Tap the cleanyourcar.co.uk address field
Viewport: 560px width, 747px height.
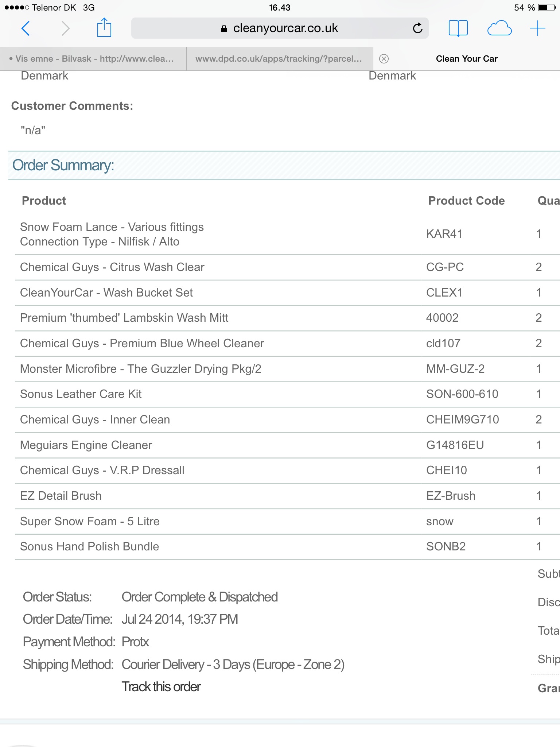coord(280,28)
